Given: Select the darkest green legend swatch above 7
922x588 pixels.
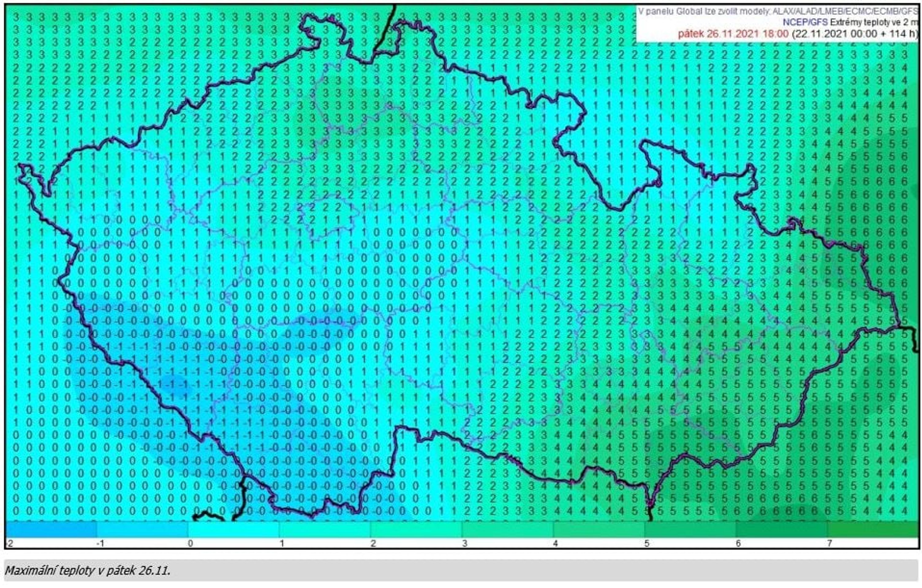Looking at the screenshot, I should pos(873,530).
